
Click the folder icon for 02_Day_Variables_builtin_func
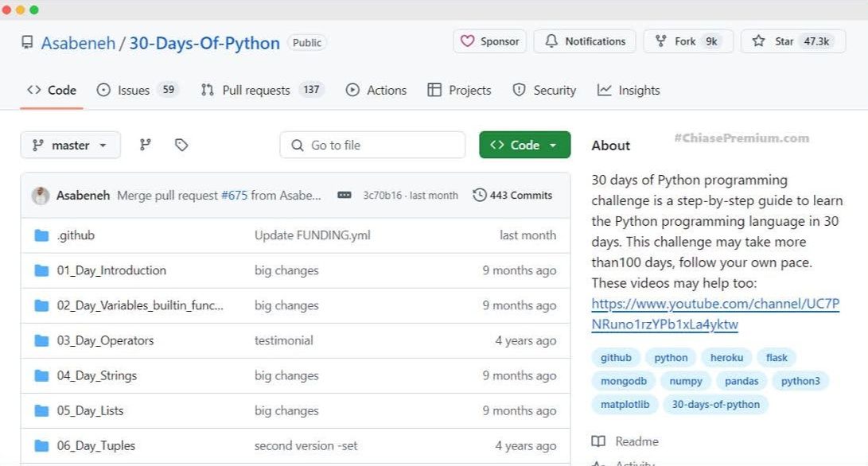(x=41, y=305)
